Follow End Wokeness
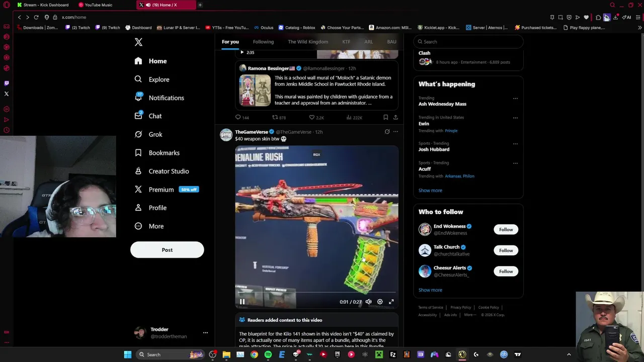Viewport: 644px width, 362px height. tap(506, 229)
